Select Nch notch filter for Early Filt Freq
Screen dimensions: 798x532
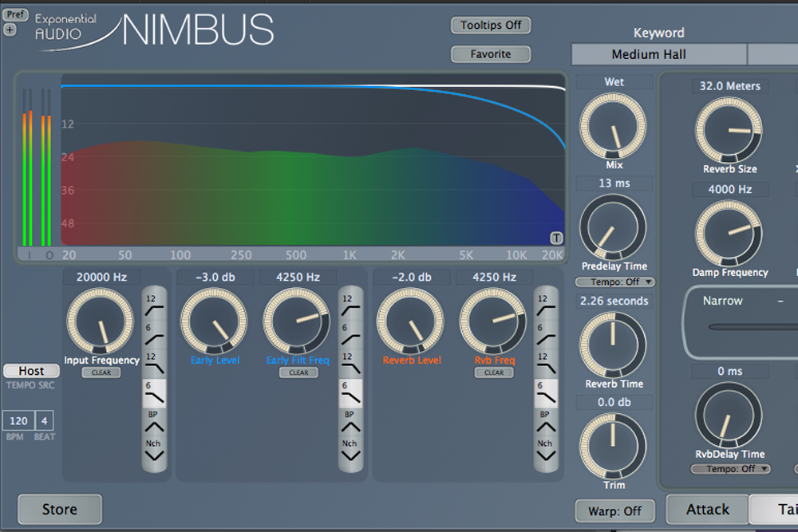point(350,451)
